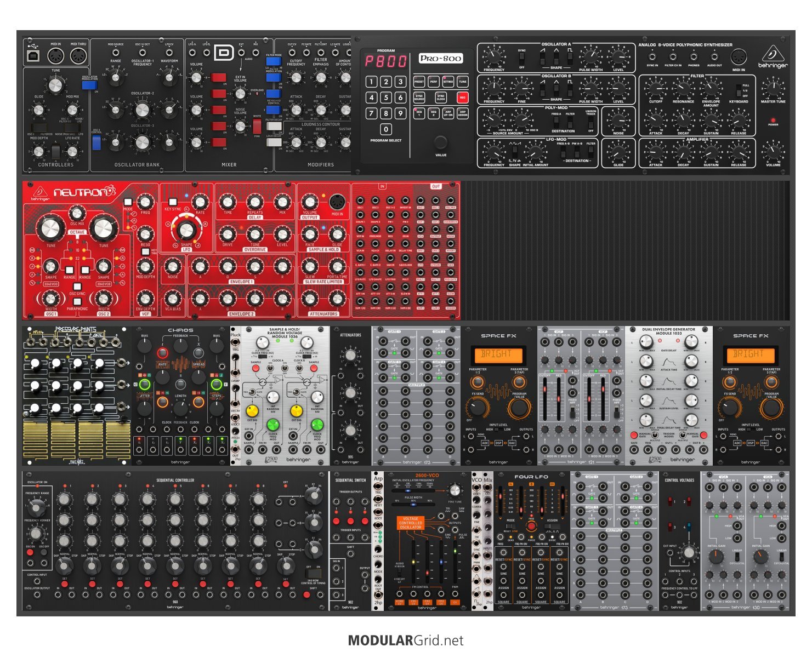Viewport: 812px width, 652px height.
Task: Click the MODE button on the Neutron VCF
Action: (128, 202)
